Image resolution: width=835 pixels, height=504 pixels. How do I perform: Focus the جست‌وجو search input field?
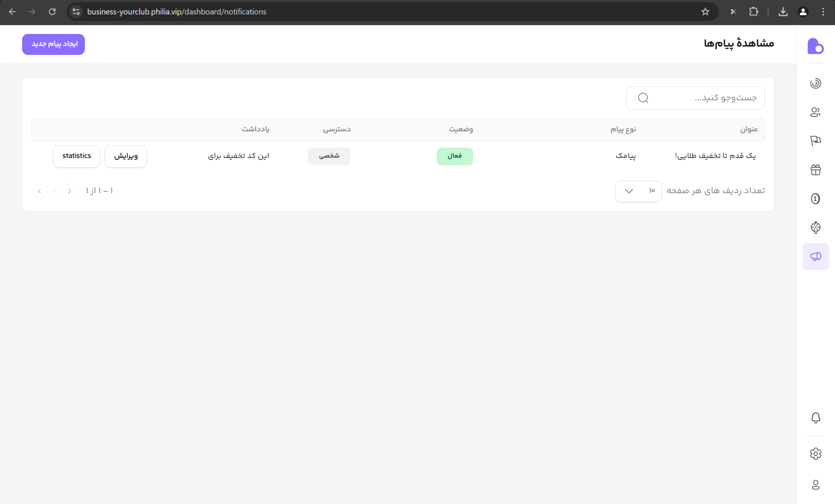(x=704, y=98)
